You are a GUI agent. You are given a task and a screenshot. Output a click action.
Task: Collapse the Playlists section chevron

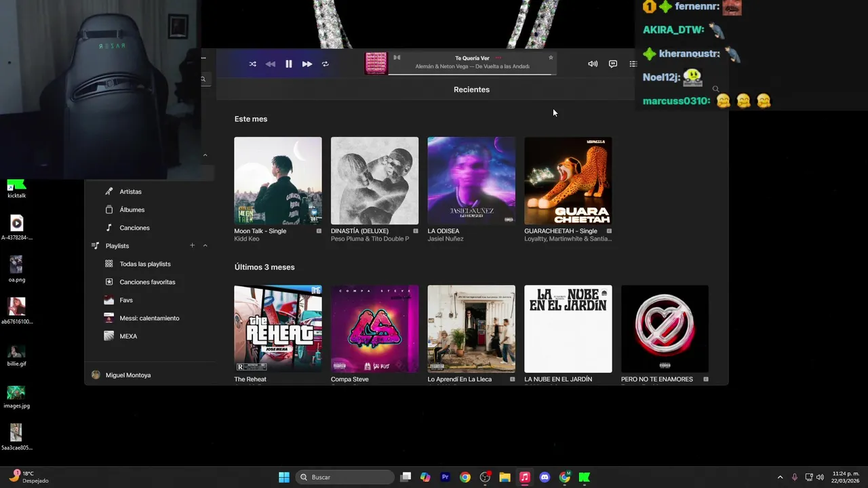(x=205, y=245)
